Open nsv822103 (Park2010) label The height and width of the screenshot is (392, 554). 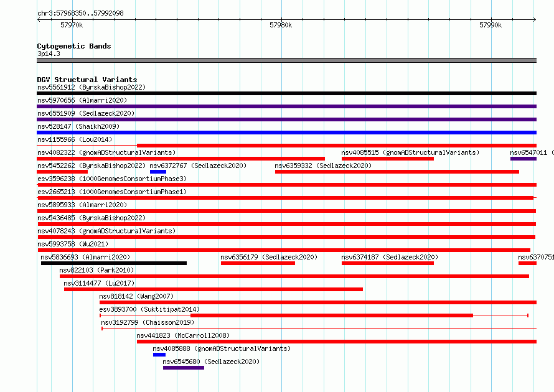[x=97, y=270]
